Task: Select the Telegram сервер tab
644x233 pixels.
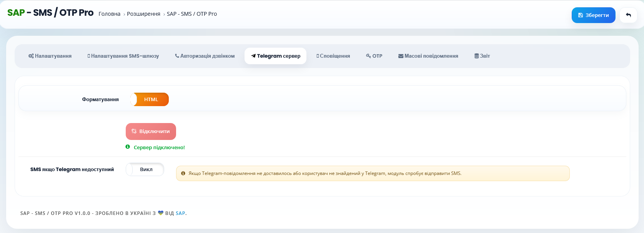Action: (x=276, y=56)
